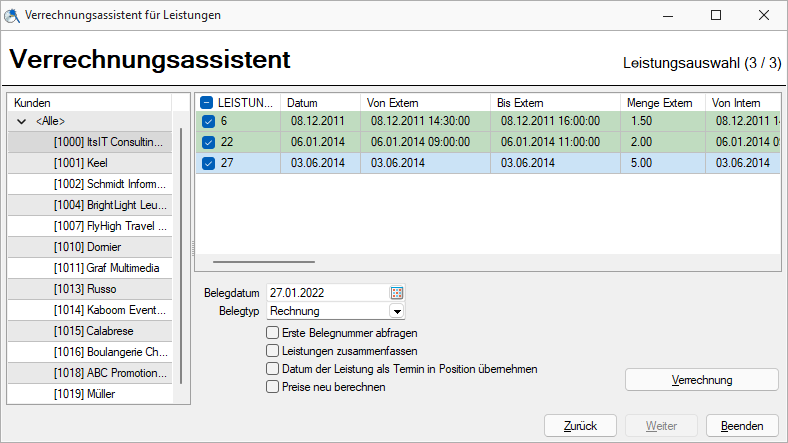The image size is (788, 443).
Task: Enable Erste Belegnummer abfragen
Action: pyautogui.click(x=272, y=333)
